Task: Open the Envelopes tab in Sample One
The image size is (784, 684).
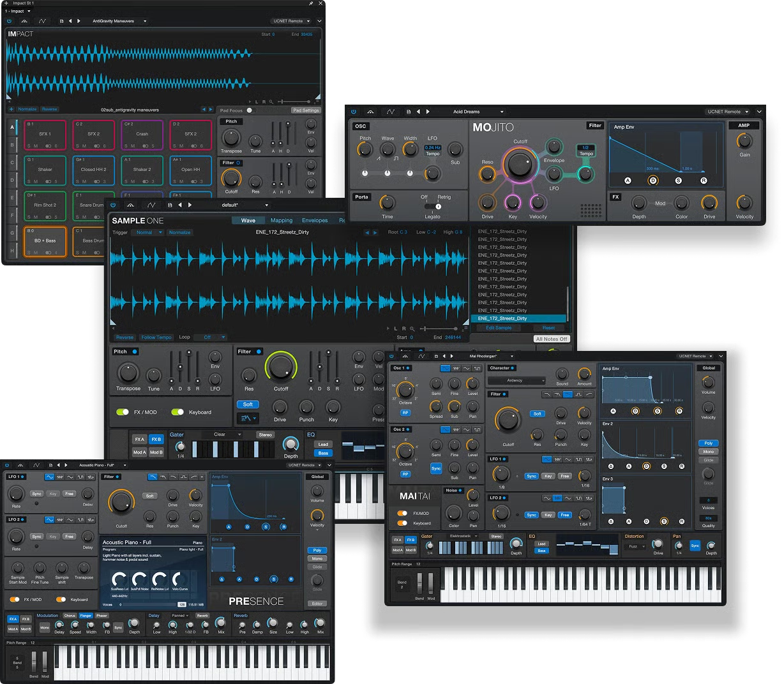Action: coord(315,220)
